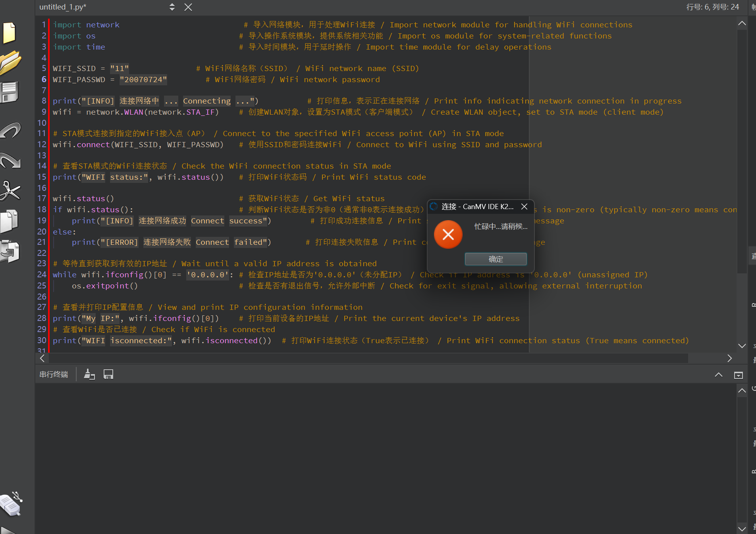The height and width of the screenshot is (534, 756).
Task: Click the run script play icon
Action: 8,530
